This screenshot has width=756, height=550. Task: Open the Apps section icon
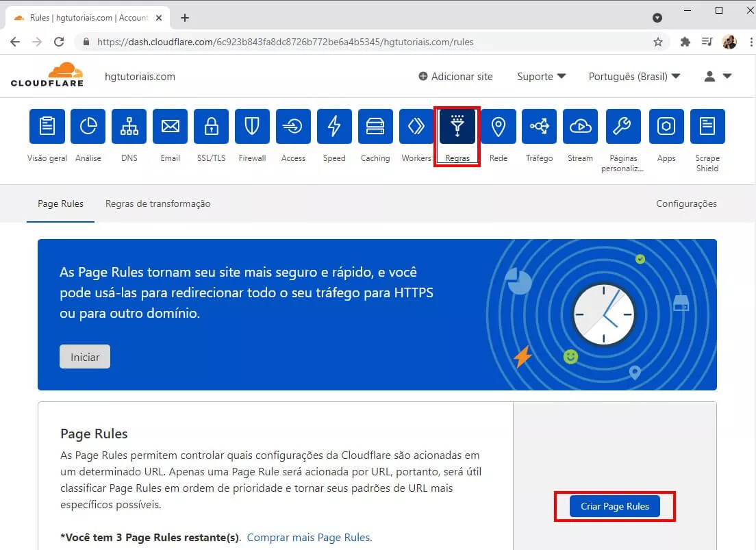tap(666, 127)
